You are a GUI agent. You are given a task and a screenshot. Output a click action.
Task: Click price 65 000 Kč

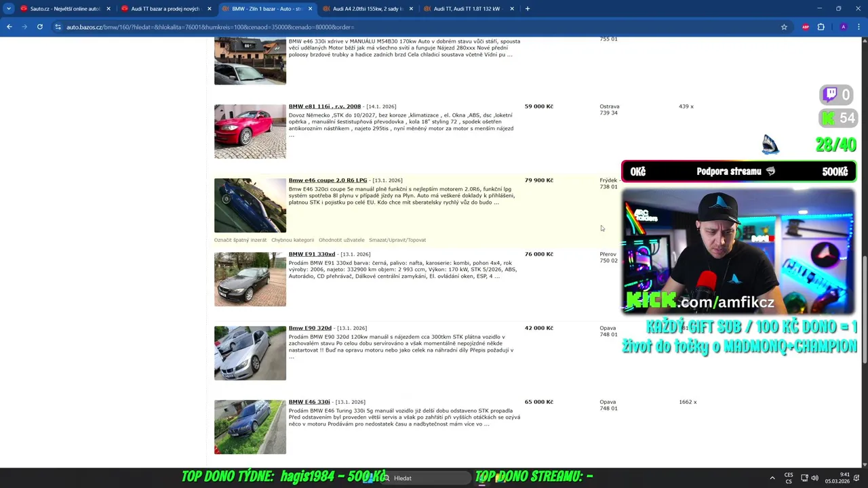coord(538,402)
